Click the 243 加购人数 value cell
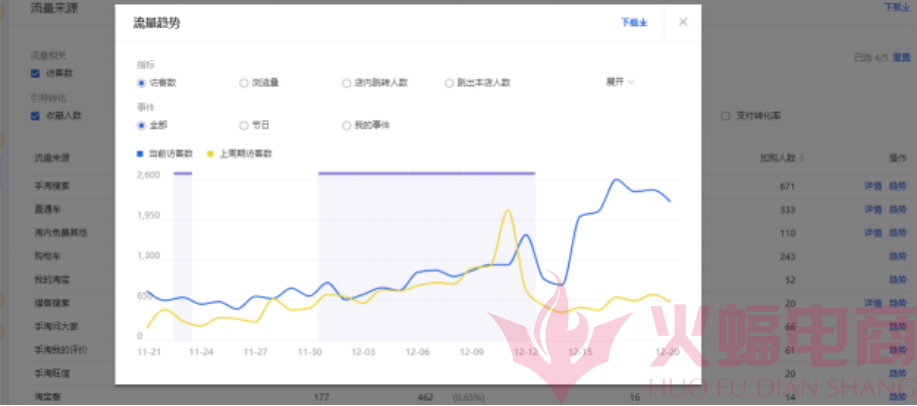917x406 pixels. 787,257
